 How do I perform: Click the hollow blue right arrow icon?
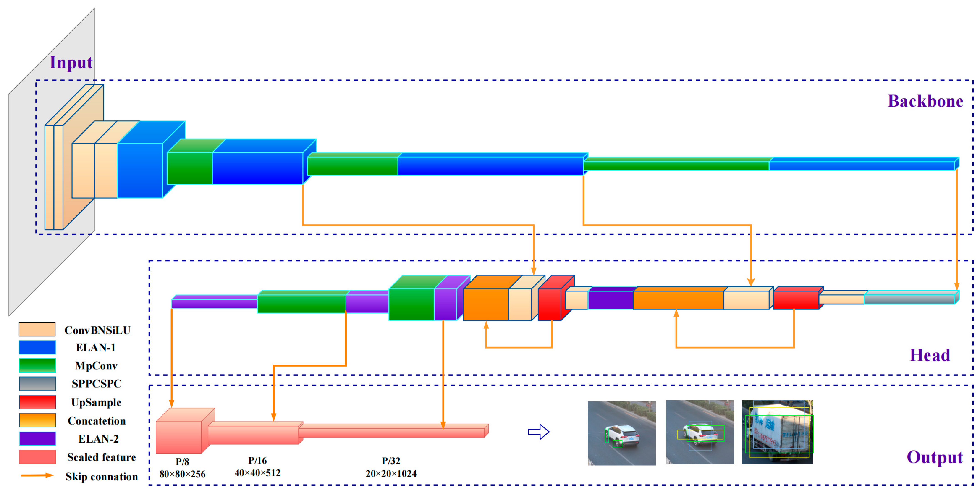click(x=538, y=432)
